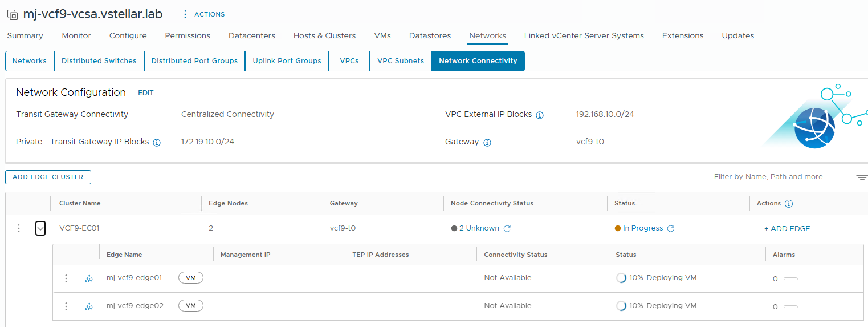Click the Gateway info icon
The height and width of the screenshot is (327, 868).
tap(487, 143)
